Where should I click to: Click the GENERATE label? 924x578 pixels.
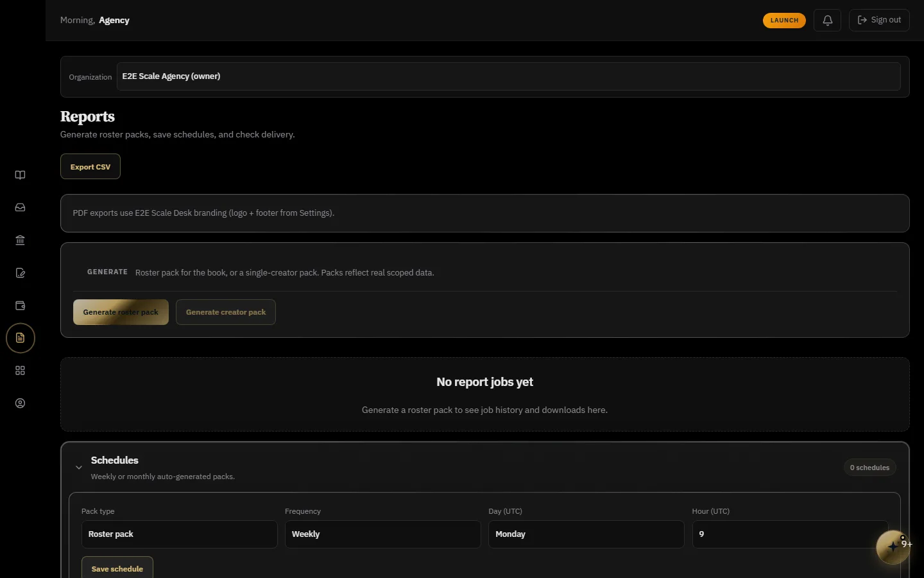pyautogui.click(x=107, y=272)
